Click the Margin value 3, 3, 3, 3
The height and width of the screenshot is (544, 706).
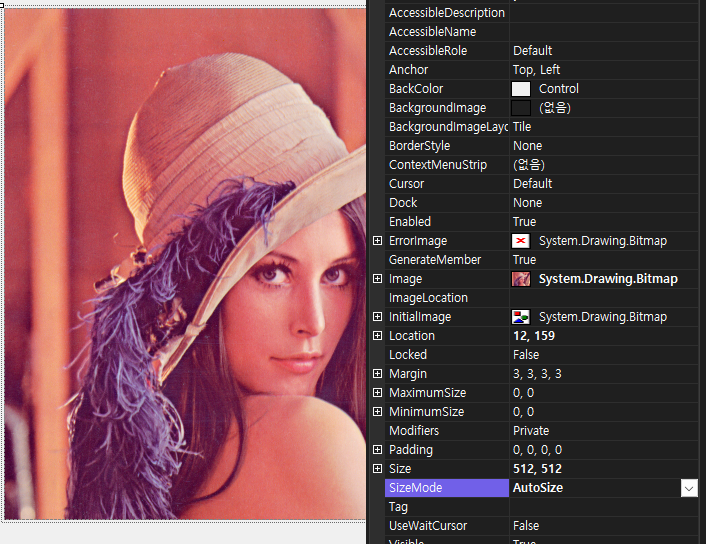[x=537, y=374]
